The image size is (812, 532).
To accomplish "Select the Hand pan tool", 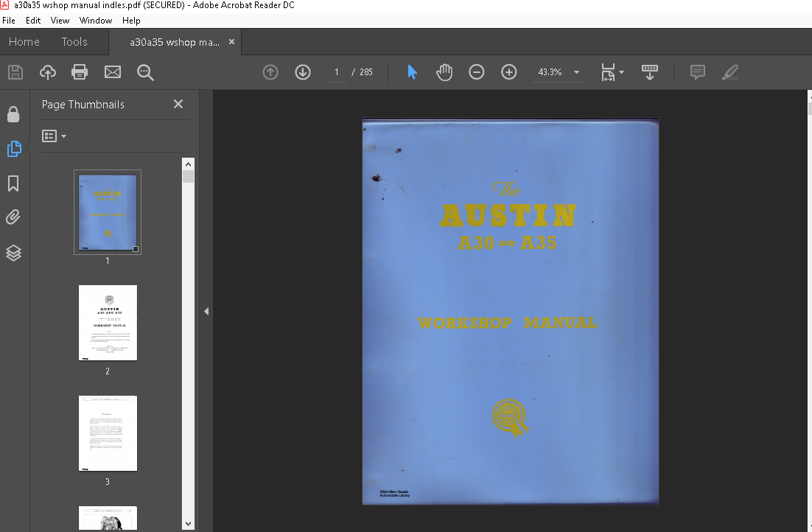I will pyautogui.click(x=444, y=72).
